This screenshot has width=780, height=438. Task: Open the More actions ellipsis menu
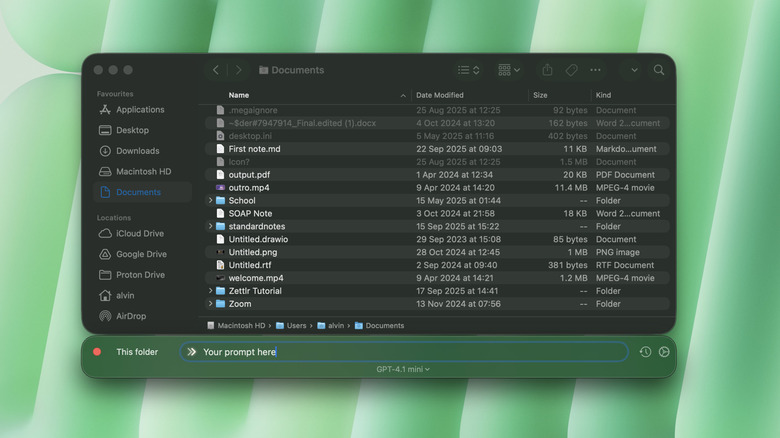point(595,70)
